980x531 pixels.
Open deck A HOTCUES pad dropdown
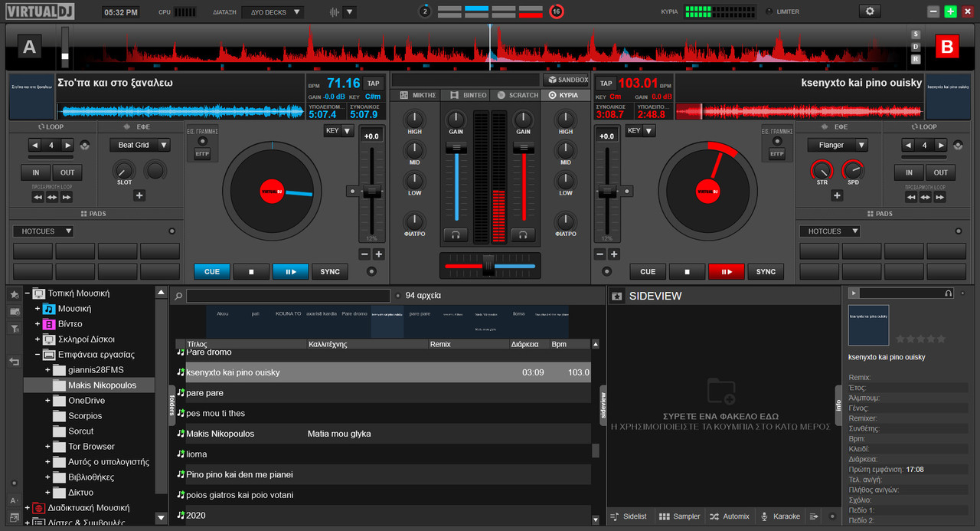point(43,231)
